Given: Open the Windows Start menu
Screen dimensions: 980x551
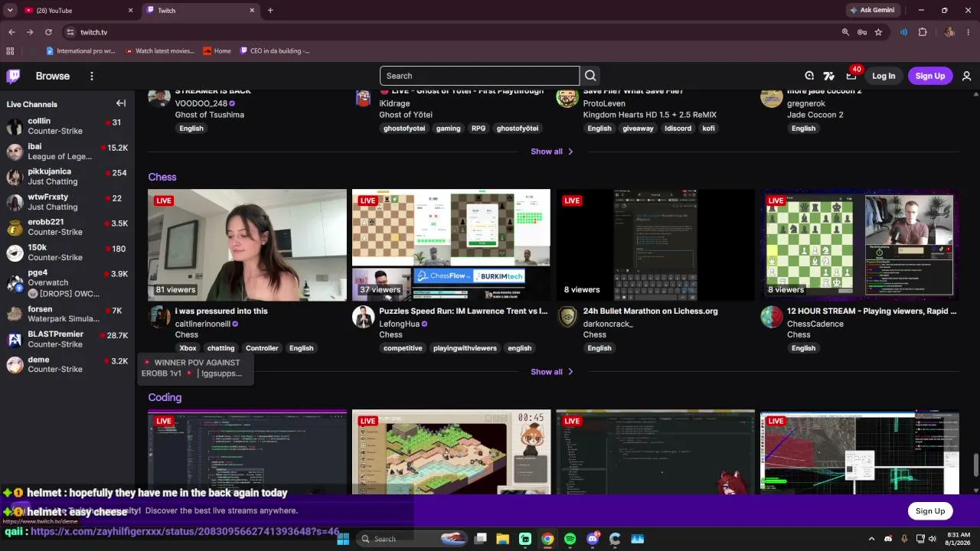Looking at the screenshot, I should tap(343, 539).
